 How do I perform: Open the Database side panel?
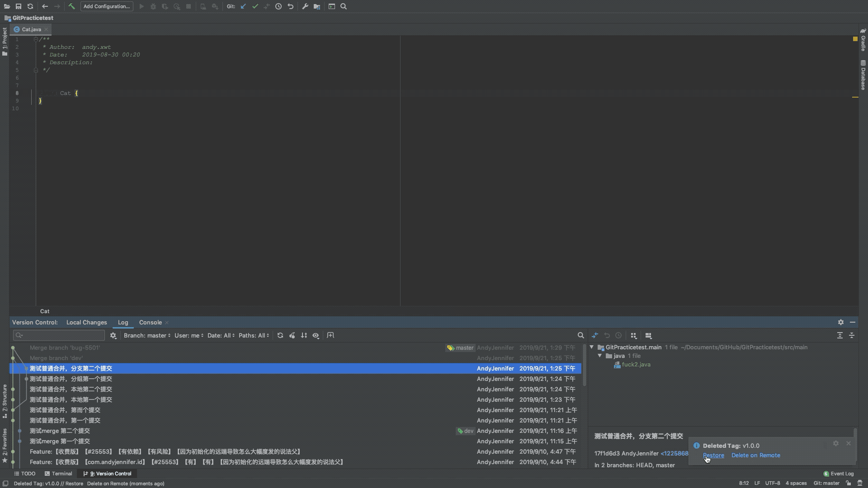(x=863, y=75)
